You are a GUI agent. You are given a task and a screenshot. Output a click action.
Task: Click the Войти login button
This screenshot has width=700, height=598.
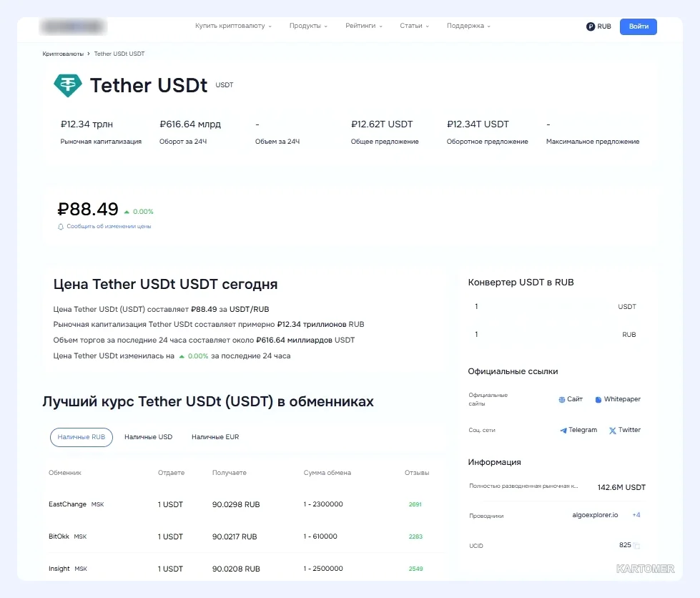point(639,26)
